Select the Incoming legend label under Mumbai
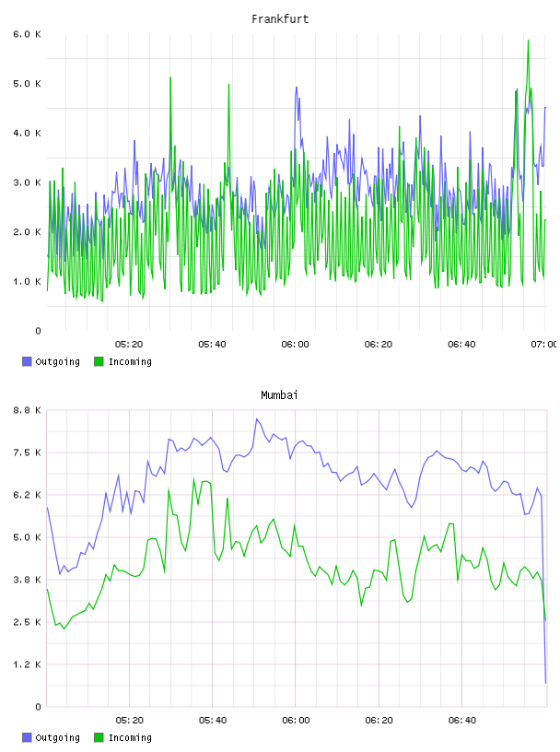 coord(130,737)
